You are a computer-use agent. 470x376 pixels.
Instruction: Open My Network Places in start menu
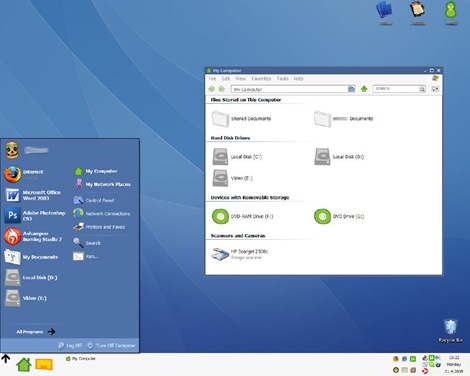coord(102,184)
